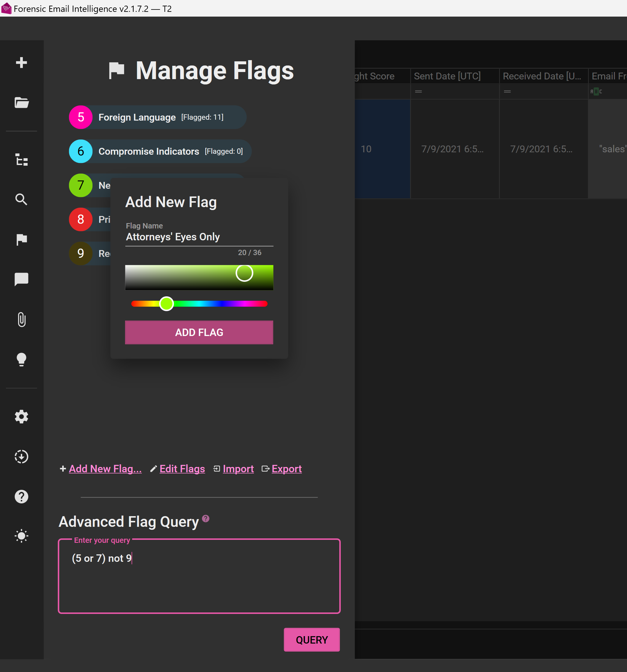Viewport: 627px width, 672px height.
Task: Open the folder icon in sidebar
Action: click(x=21, y=103)
